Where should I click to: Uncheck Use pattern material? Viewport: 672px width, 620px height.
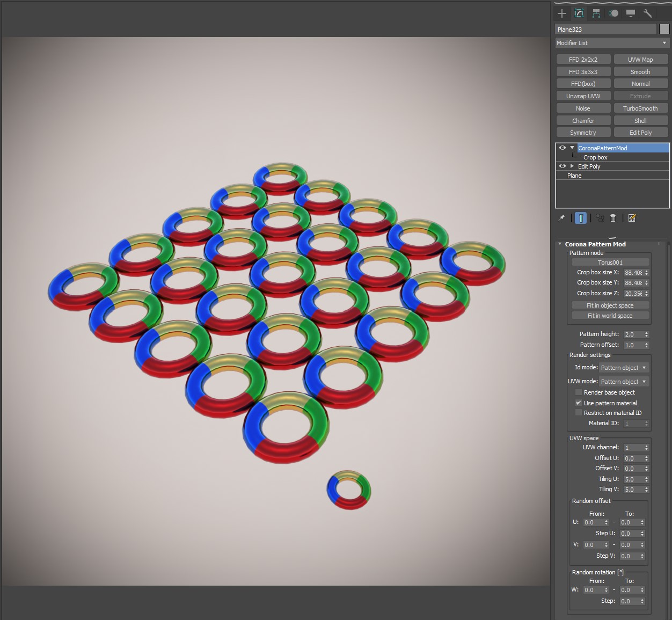[579, 403]
